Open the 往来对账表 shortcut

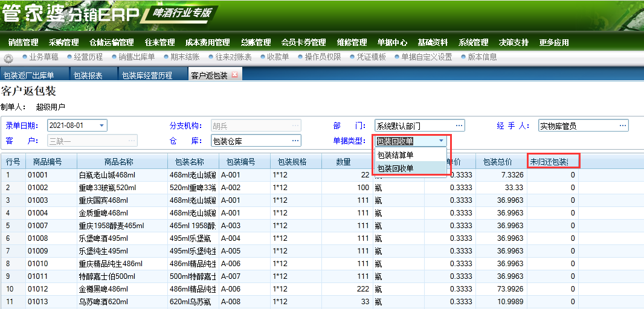coord(230,57)
